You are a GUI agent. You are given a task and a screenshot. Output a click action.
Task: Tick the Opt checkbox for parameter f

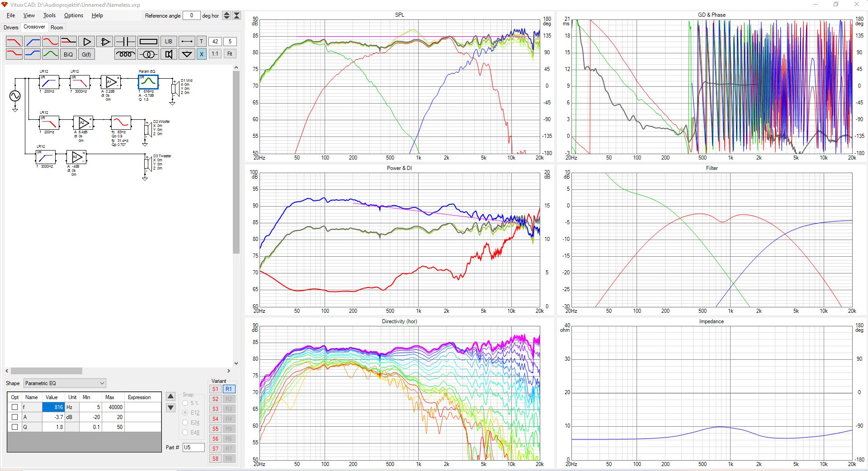[x=15, y=407]
